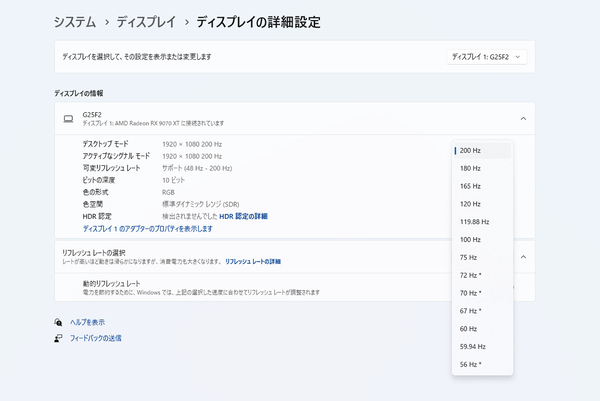Screen dimensions: 600x401
Task: Open ディスプレイ 1 のアダプターのプロパティ link
Action: click(147, 229)
